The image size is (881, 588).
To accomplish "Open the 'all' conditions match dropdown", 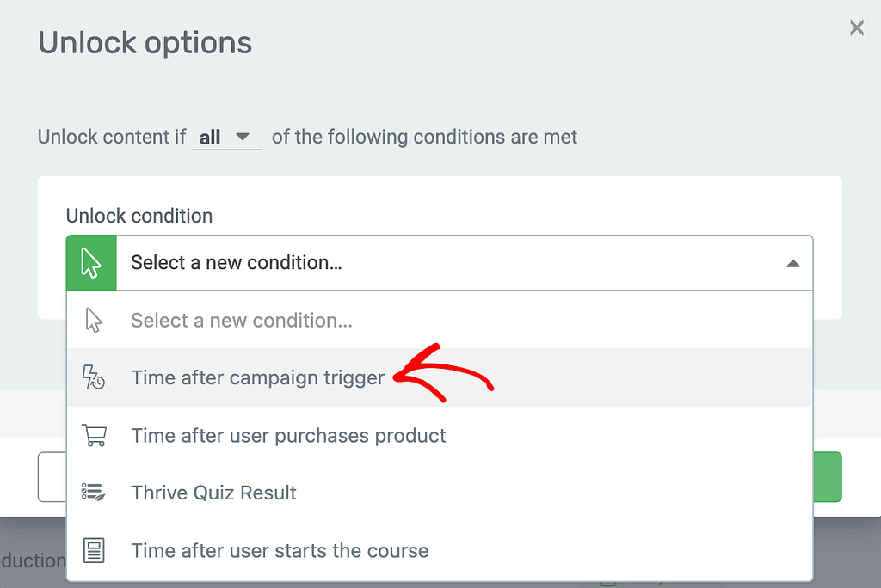I will point(226,137).
